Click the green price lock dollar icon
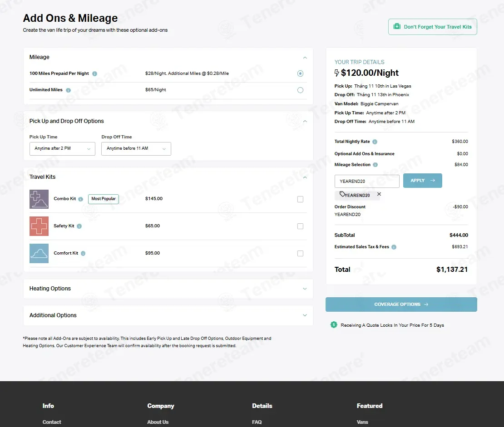 click(334, 325)
